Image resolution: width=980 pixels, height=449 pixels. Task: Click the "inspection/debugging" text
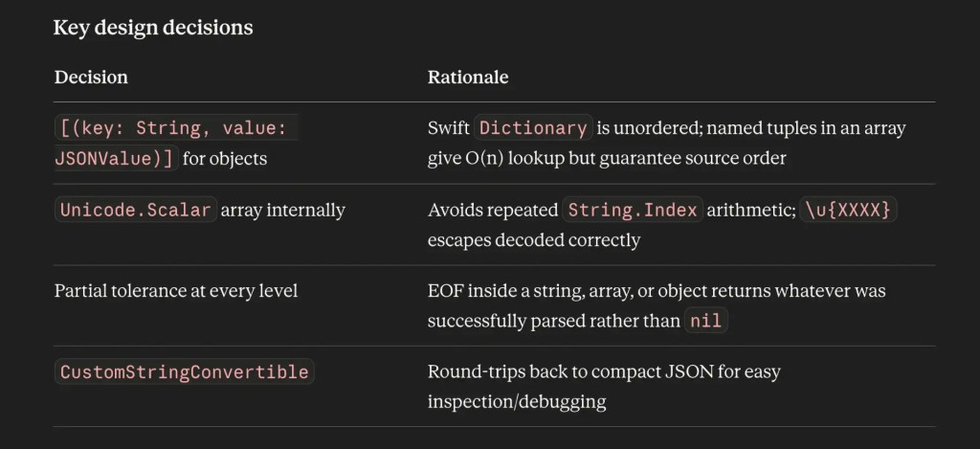coord(517,402)
